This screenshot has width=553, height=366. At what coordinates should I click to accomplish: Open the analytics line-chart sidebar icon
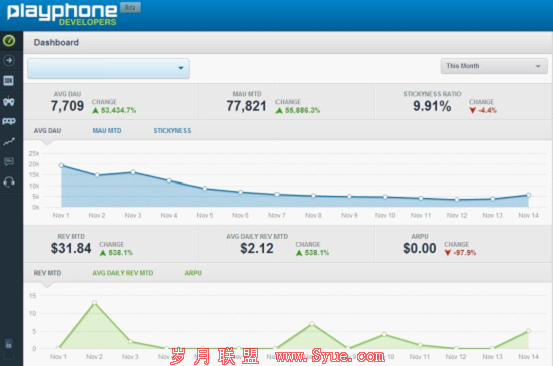(9, 142)
